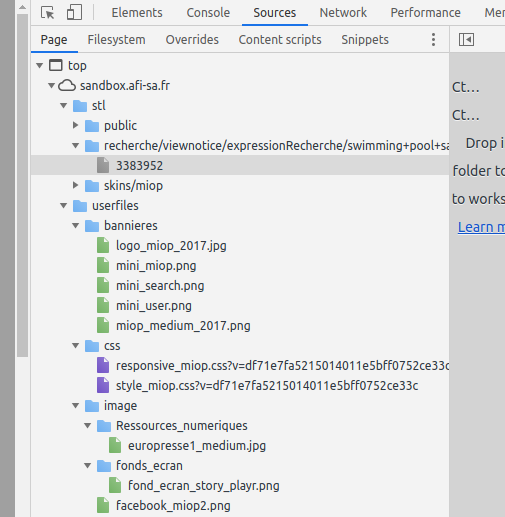Click the public folder icon
Viewport: 505px width, 517px height.
(92, 126)
